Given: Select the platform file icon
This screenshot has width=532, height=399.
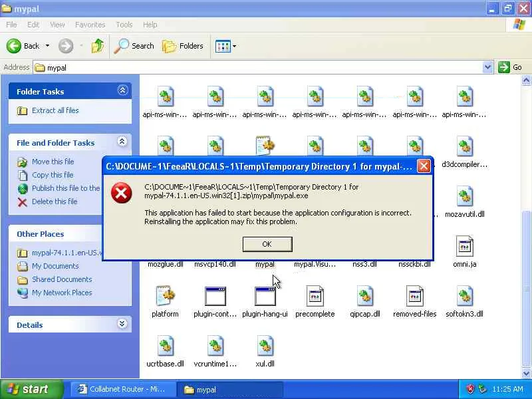Looking at the screenshot, I should click(x=165, y=295).
